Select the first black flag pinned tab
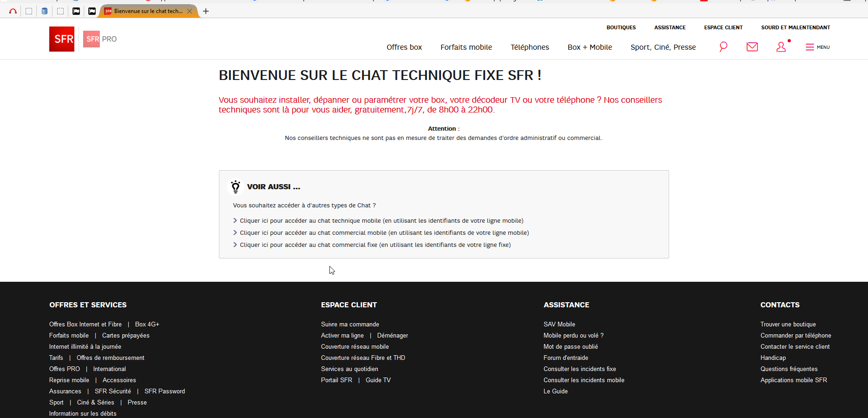 (x=76, y=11)
